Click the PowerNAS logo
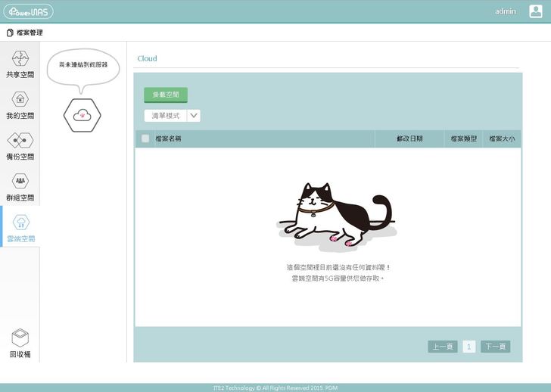The width and height of the screenshot is (551, 392). pos(29,11)
